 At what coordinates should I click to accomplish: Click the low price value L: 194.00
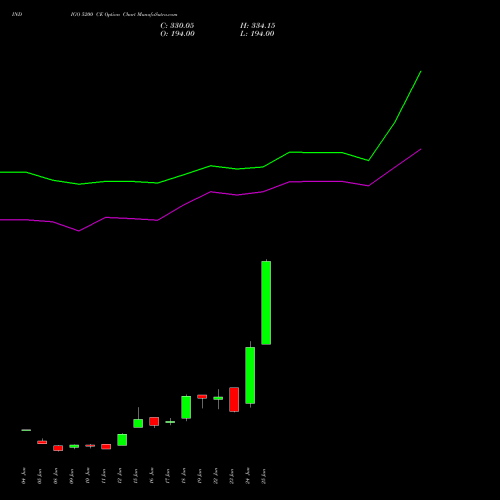257,34
